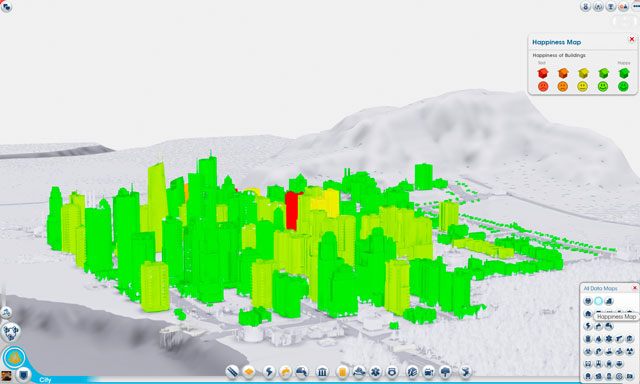This screenshot has height=384, width=640.
Task: Select the Parks tree icon
Action: pos(446,372)
